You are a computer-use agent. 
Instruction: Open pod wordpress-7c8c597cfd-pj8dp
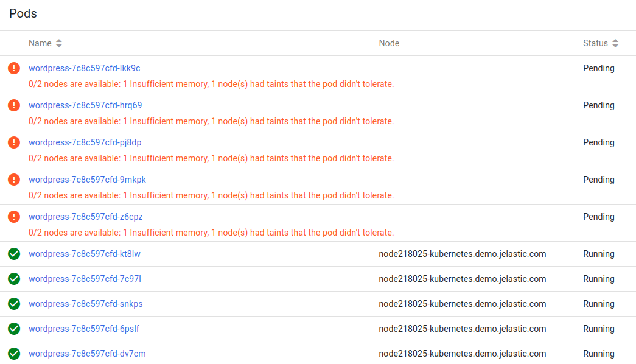(x=85, y=142)
